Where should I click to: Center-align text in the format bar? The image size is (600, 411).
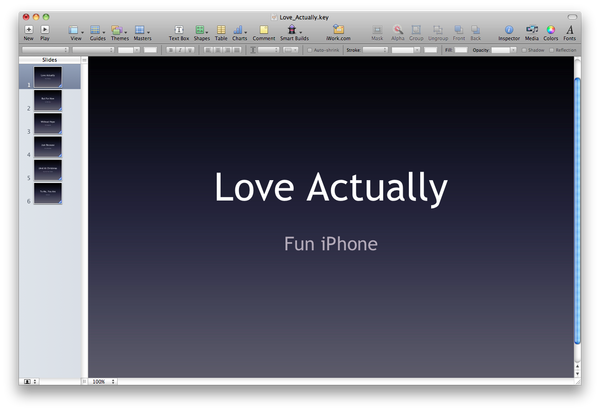point(218,50)
